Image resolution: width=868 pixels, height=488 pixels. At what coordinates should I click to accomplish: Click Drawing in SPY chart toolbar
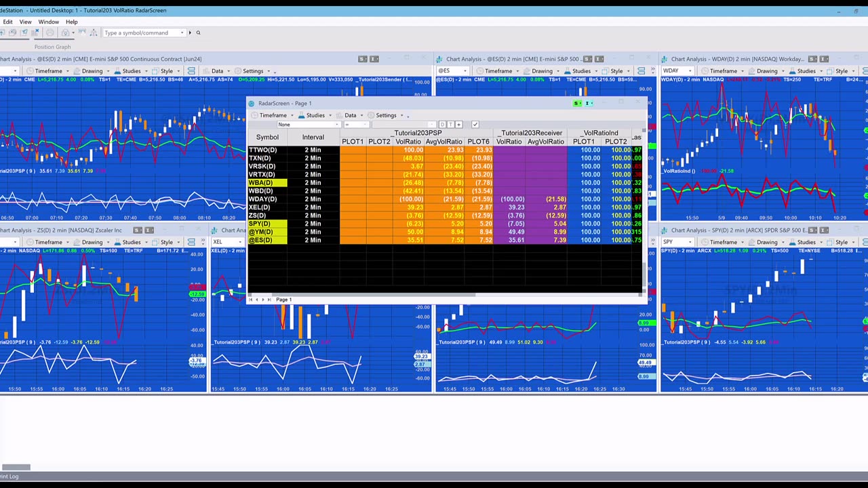[767, 243]
